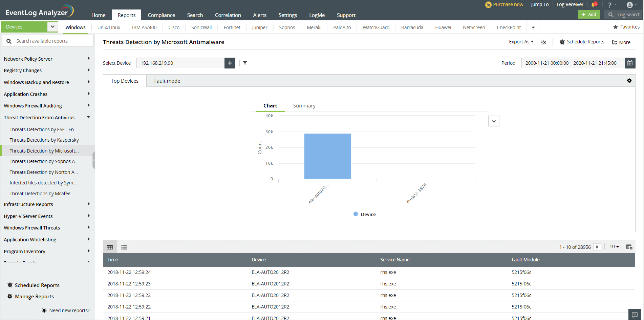Image resolution: width=644 pixels, height=320 pixels.
Task: Click the Search available reports field
Action: 48,41
